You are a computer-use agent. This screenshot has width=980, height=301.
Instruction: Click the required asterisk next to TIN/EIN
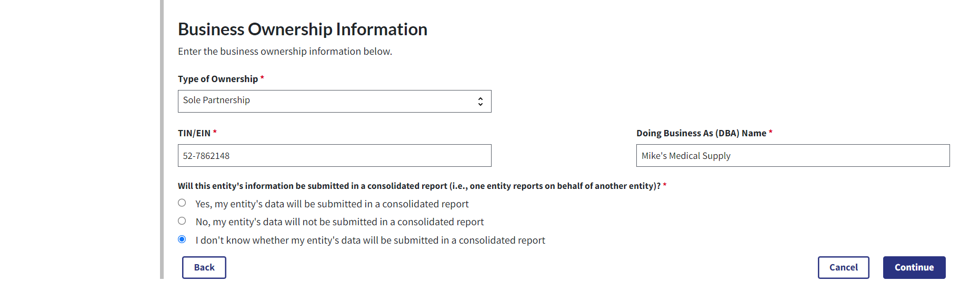(215, 132)
